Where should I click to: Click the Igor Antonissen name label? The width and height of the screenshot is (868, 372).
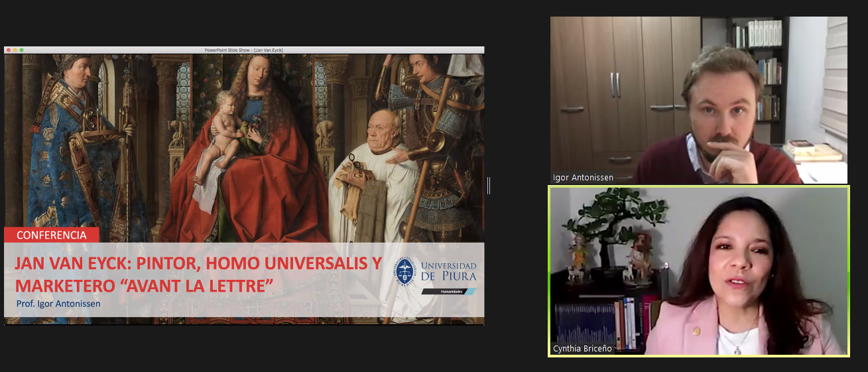(583, 178)
